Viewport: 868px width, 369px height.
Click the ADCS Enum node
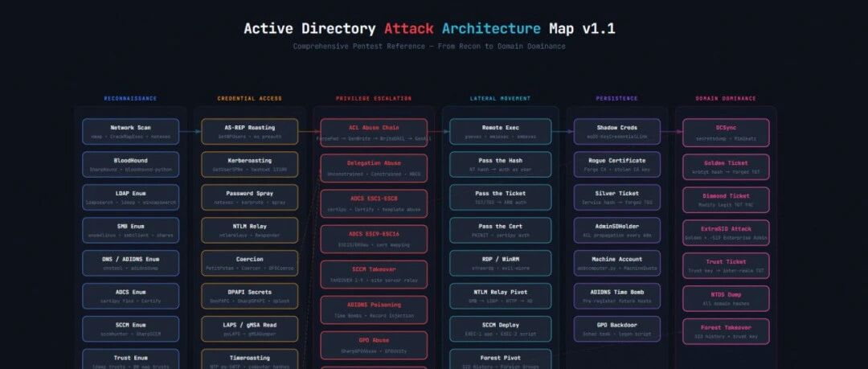click(131, 297)
